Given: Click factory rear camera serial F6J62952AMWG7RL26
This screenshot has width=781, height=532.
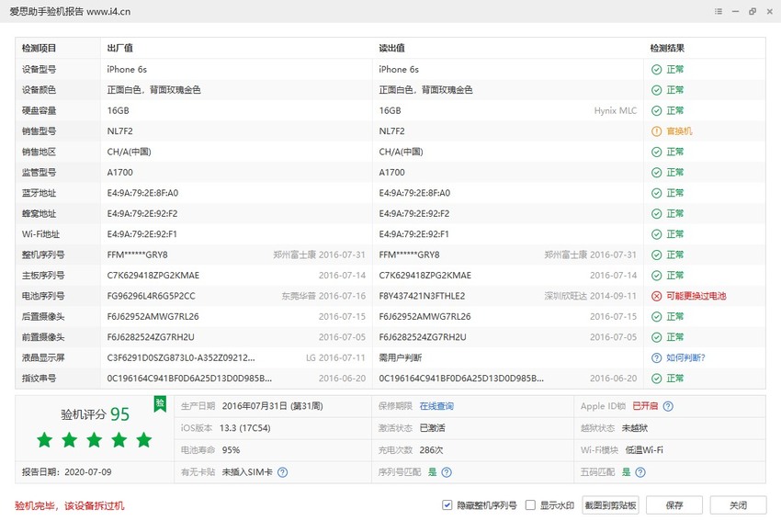Looking at the screenshot, I should (x=153, y=317).
